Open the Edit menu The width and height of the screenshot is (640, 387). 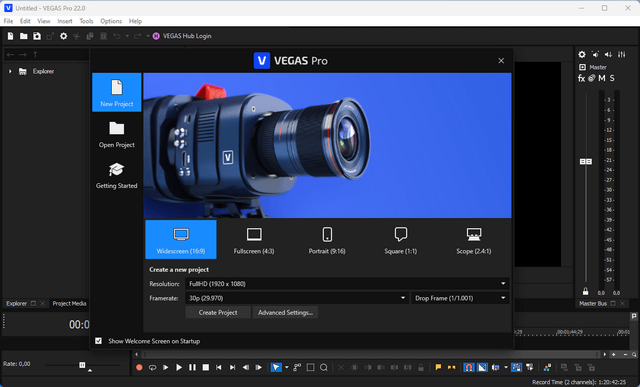[25, 21]
